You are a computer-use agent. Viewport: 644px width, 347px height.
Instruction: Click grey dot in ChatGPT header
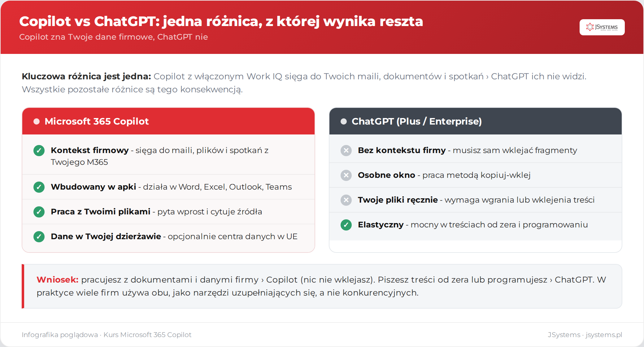pyautogui.click(x=344, y=121)
